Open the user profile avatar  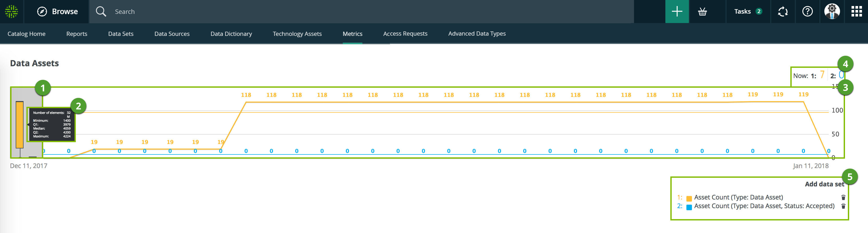click(832, 12)
